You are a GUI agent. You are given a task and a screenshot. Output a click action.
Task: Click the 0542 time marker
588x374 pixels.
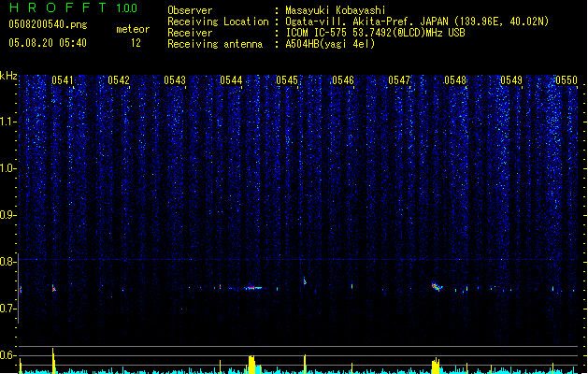(119, 80)
